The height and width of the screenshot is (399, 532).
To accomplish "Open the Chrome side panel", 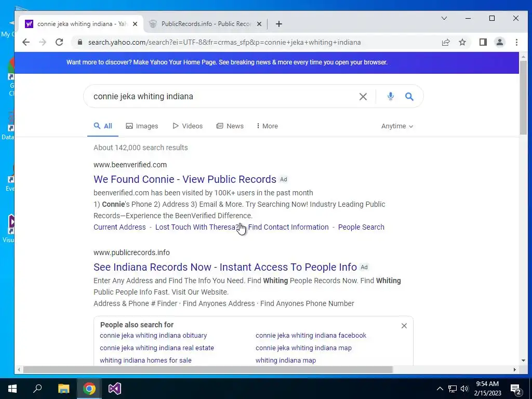I will tap(483, 42).
